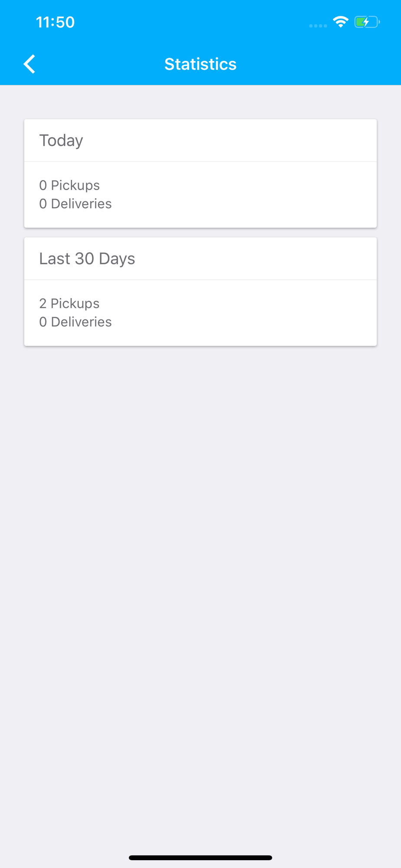Tap the back arrow in header

(29, 64)
